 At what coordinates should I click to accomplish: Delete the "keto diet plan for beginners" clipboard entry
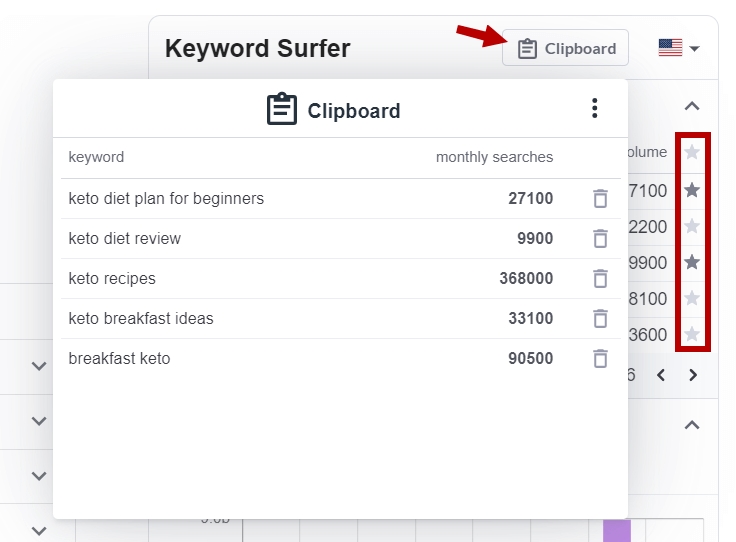(600, 199)
